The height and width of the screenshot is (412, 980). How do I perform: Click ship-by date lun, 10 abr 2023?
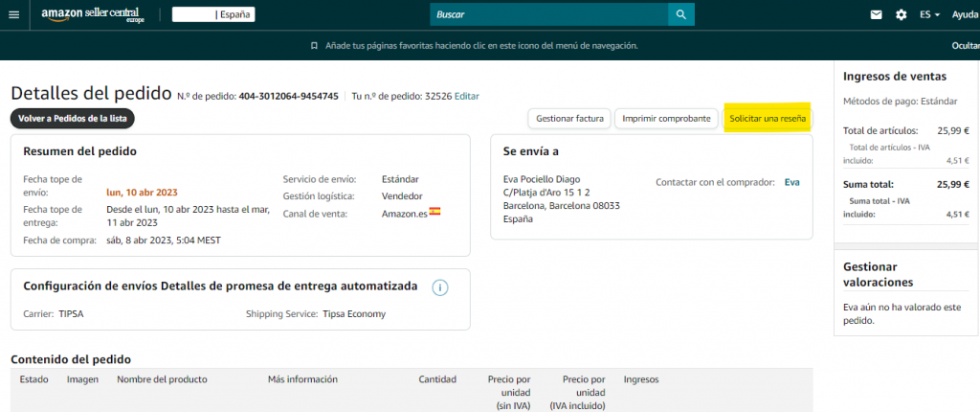click(x=144, y=193)
